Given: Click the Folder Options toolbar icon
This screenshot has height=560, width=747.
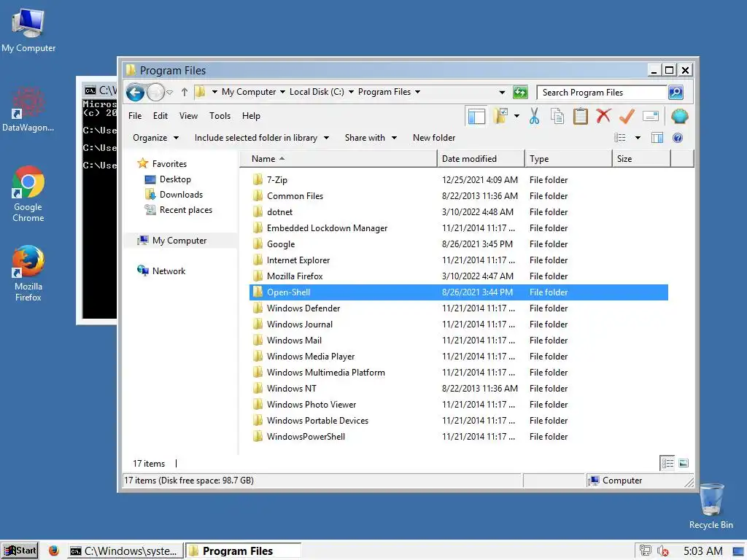Looking at the screenshot, I should coord(500,116).
